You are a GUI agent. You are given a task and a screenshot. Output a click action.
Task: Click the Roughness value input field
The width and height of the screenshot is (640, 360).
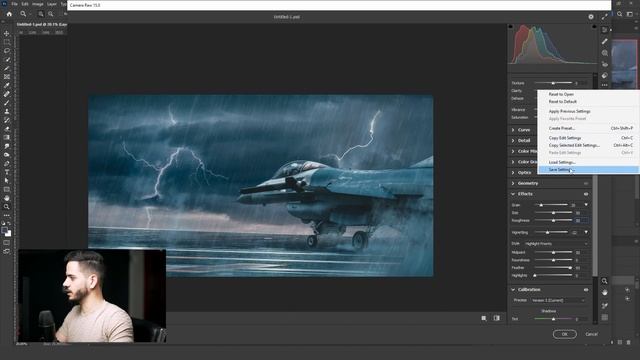(581, 220)
